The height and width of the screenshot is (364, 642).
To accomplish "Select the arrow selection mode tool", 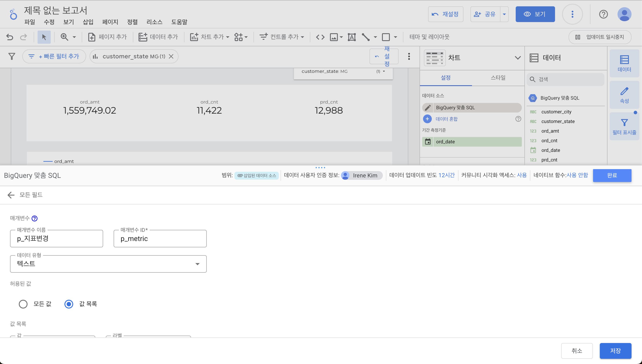I will click(44, 37).
